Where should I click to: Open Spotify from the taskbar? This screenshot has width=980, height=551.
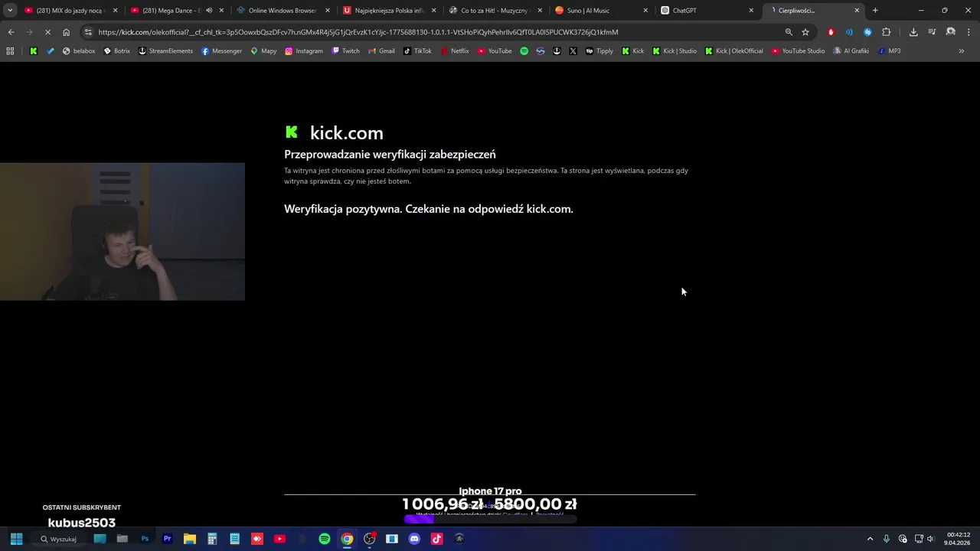[x=325, y=539]
